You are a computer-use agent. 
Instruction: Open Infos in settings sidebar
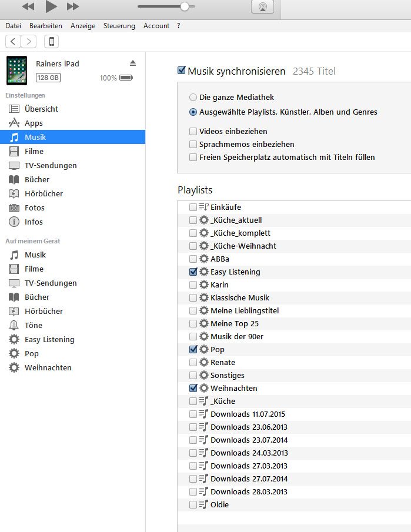tap(73, 222)
